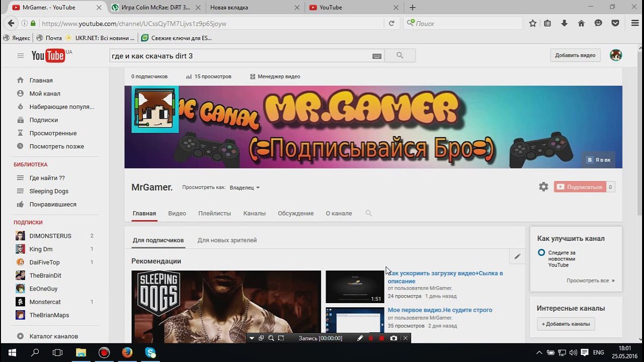Bookmark this page with the star icon

533,23
